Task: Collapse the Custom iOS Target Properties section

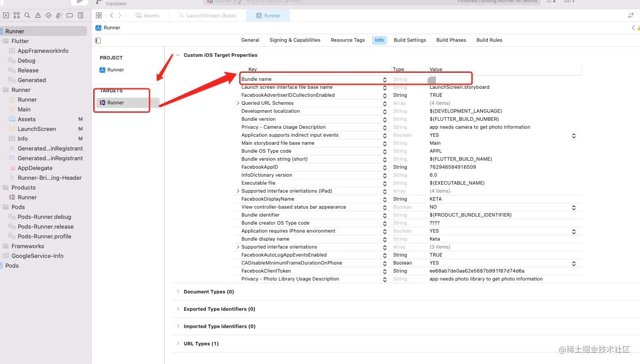Action: click(x=178, y=55)
